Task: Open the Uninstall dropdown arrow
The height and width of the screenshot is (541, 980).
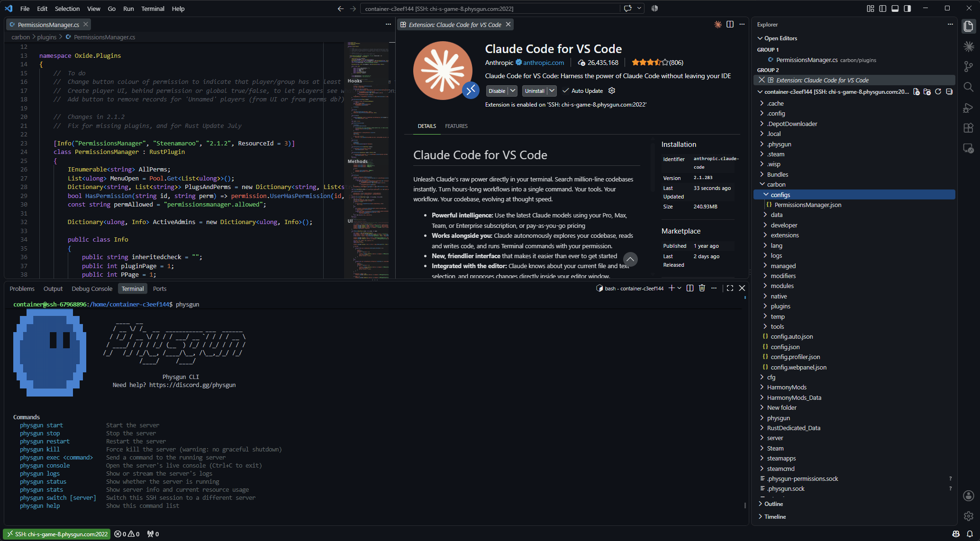Action: (x=552, y=90)
